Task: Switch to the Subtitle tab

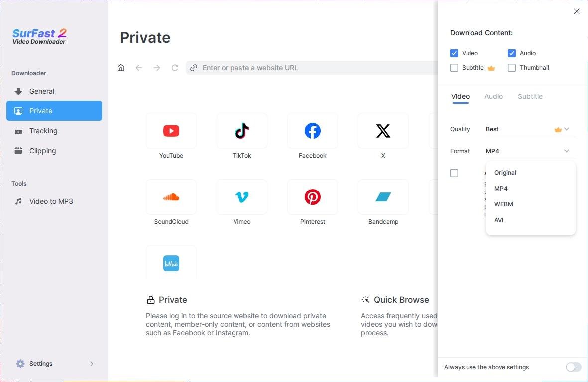Action: [530, 96]
